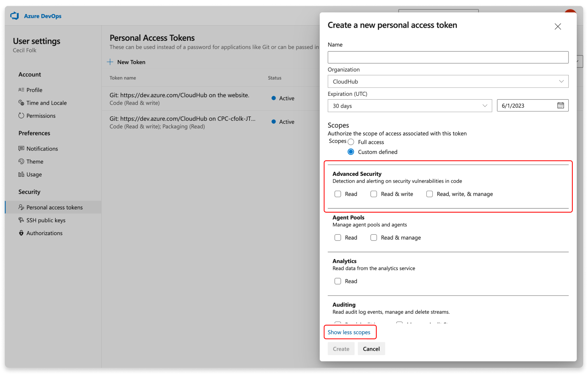Enable Agent Pools Read & manage checkbox
The width and height of the screenshot is (588, 375).
(374, 237)
